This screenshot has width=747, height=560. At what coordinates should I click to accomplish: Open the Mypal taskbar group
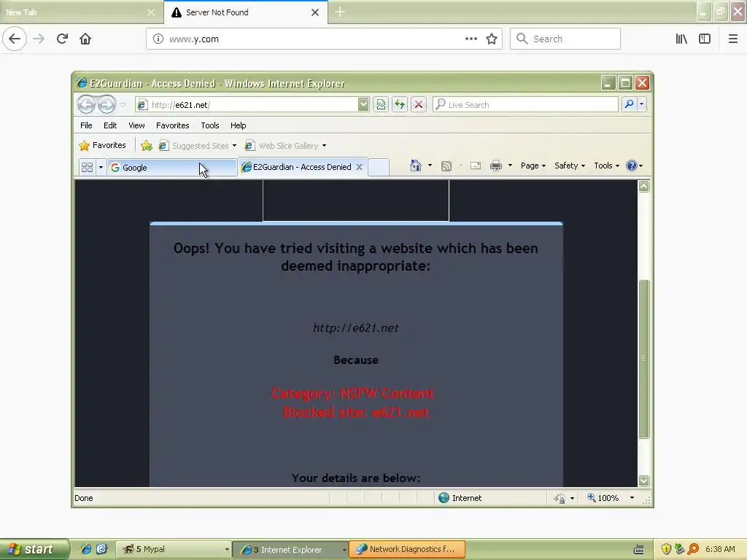click(x=174, y=549)
